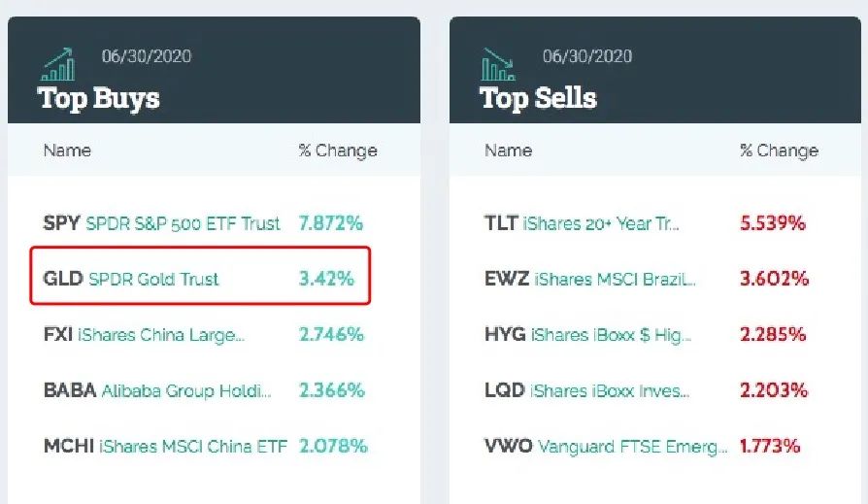
Task: Select TLT iShares 20+ Year entry
Action: click(x=582, y=223)
